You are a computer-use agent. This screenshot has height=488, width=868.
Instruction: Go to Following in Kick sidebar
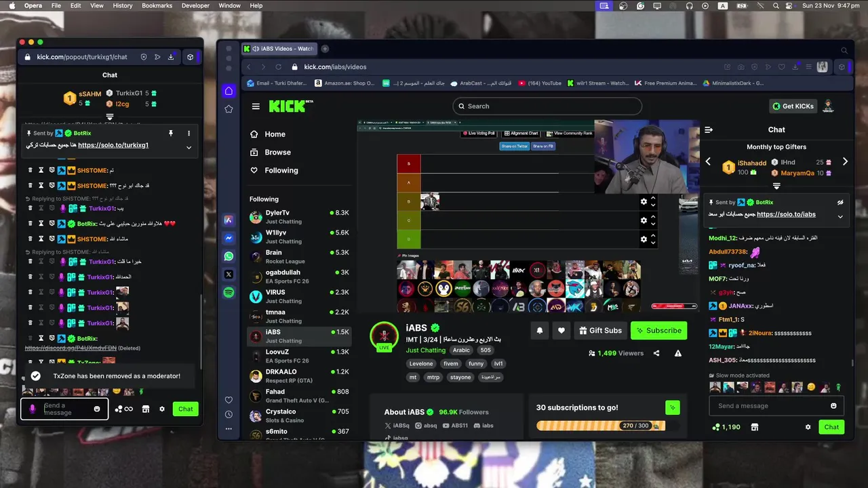[x=281, y=170]
